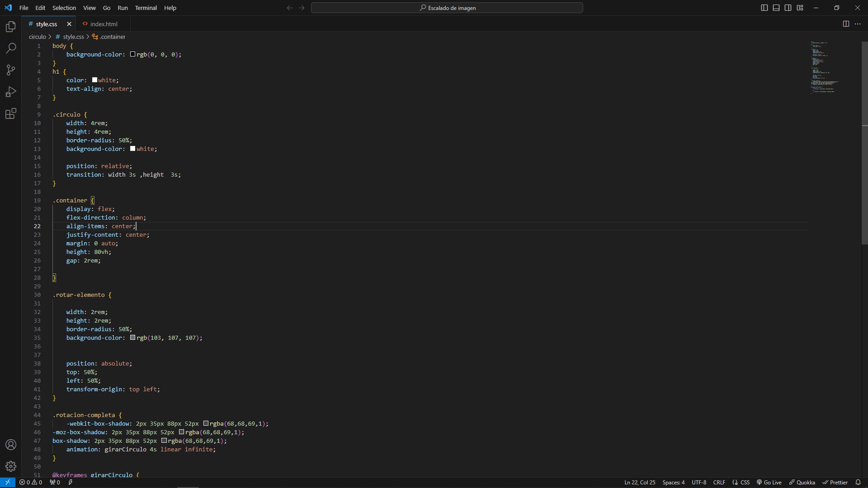868x488 pixels.
Task: Click the minimap code overview
Action: tap(825, 68)
